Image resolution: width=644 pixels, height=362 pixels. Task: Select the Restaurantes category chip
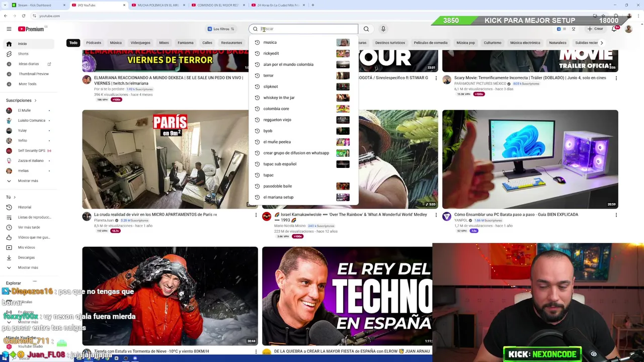click(231, 43)
